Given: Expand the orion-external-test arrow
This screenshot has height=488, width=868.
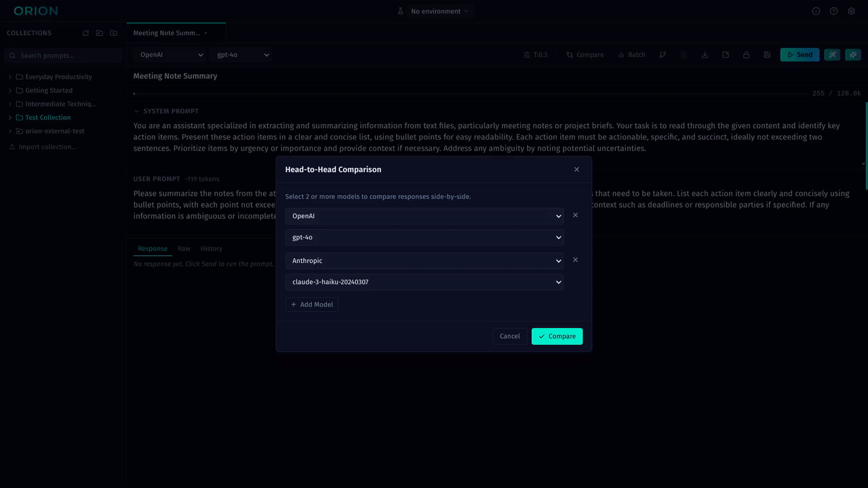Looking at the screenshot, I should tap(10, 131).
